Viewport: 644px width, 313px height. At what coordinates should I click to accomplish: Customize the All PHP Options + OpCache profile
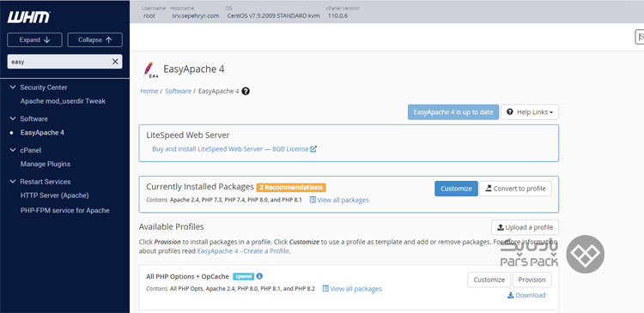[x=489, y=280]
